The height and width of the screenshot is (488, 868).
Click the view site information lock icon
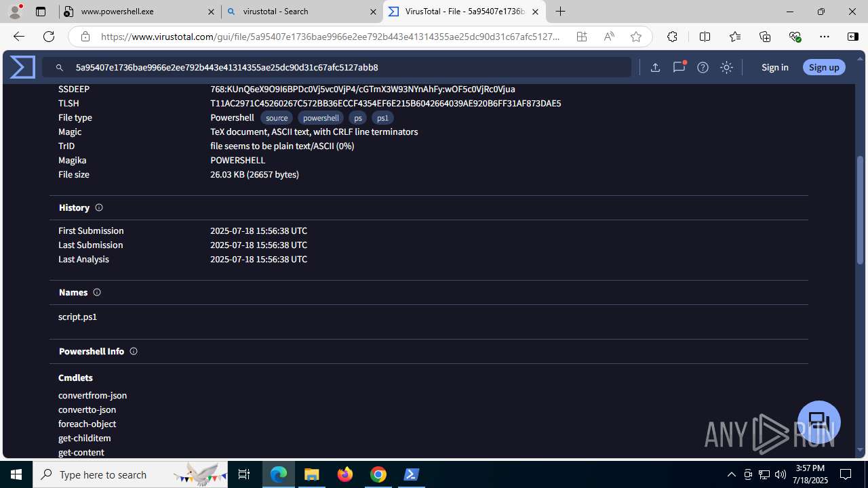tap(85, 37)
